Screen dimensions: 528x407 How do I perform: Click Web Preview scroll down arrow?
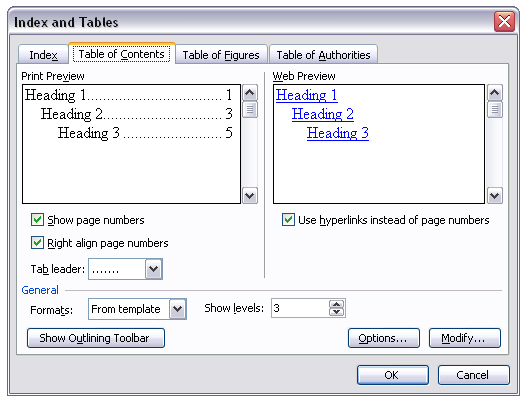[494, 195]
